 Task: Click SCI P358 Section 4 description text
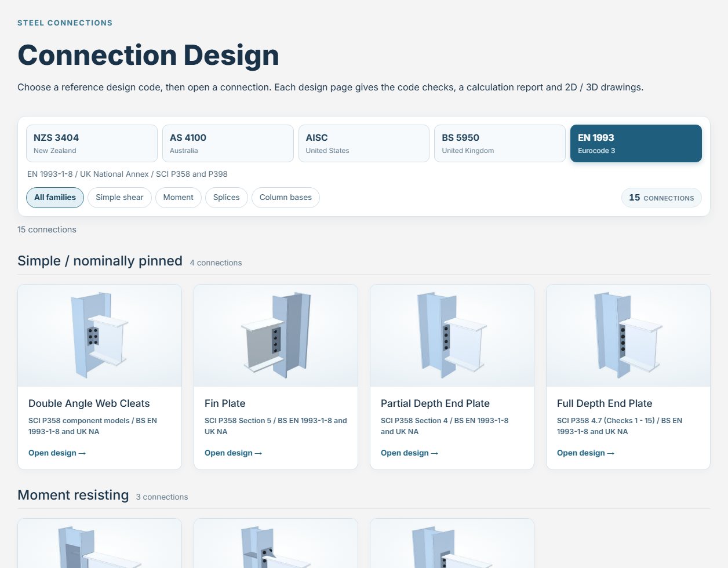[445, 426]
